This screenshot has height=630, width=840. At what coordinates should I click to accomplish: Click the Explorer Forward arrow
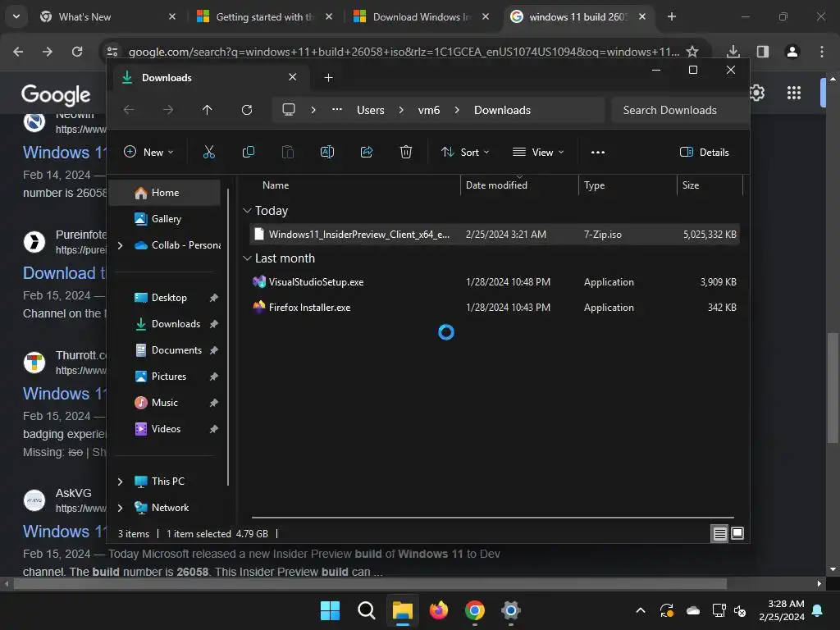[168, 110]
